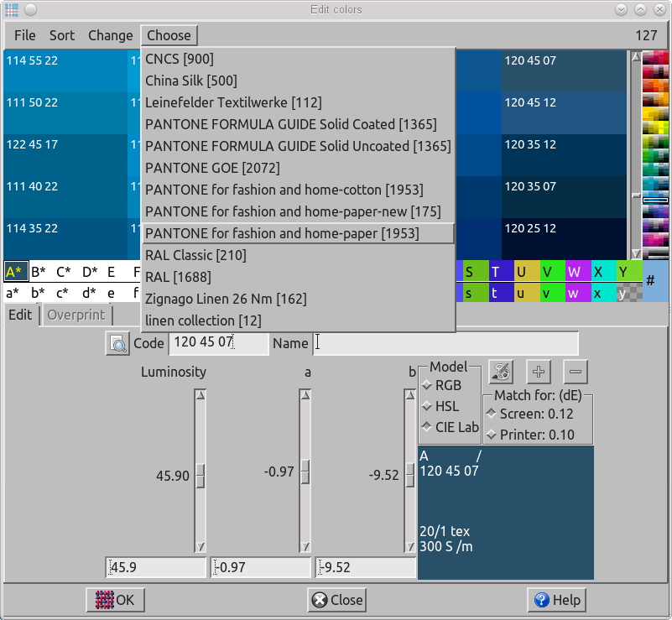Open the Sort menu
The height and width of the screenshot is (620, 672).
tap(62, 35)
